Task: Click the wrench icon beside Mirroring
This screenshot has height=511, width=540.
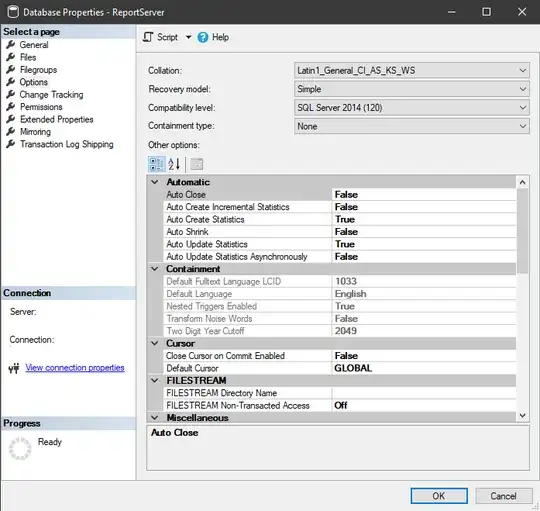Action: tap(11, 131)
